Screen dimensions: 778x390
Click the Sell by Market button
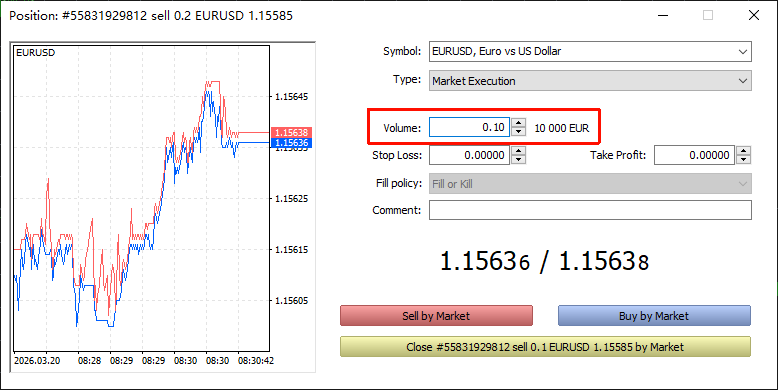pyautogui.click(x=436, y=316)
